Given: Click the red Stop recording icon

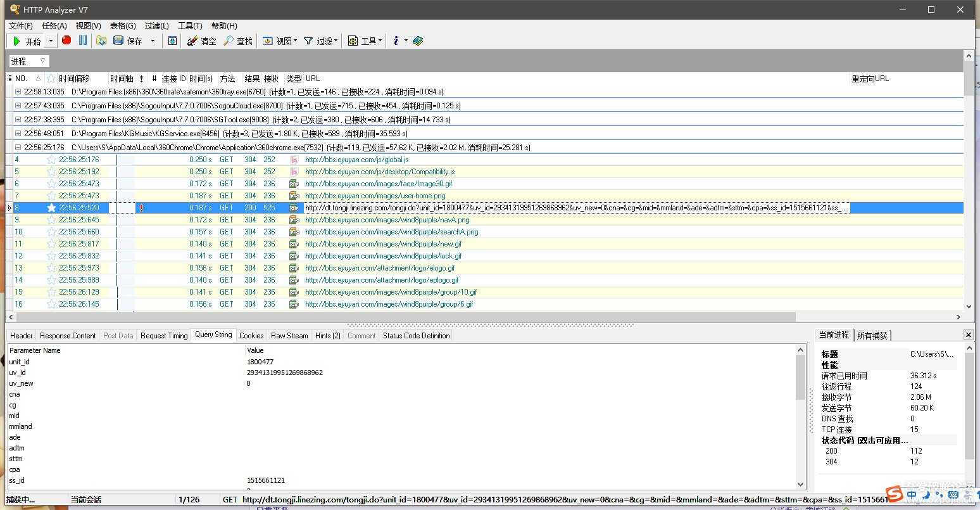Looking at the screenshot, I should coord(66,40).
